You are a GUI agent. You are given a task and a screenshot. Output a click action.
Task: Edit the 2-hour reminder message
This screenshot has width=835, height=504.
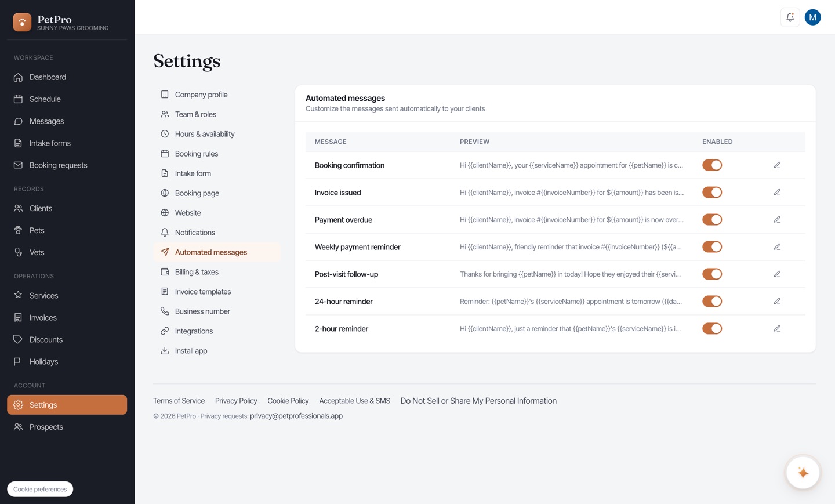[x=777, y=329]
